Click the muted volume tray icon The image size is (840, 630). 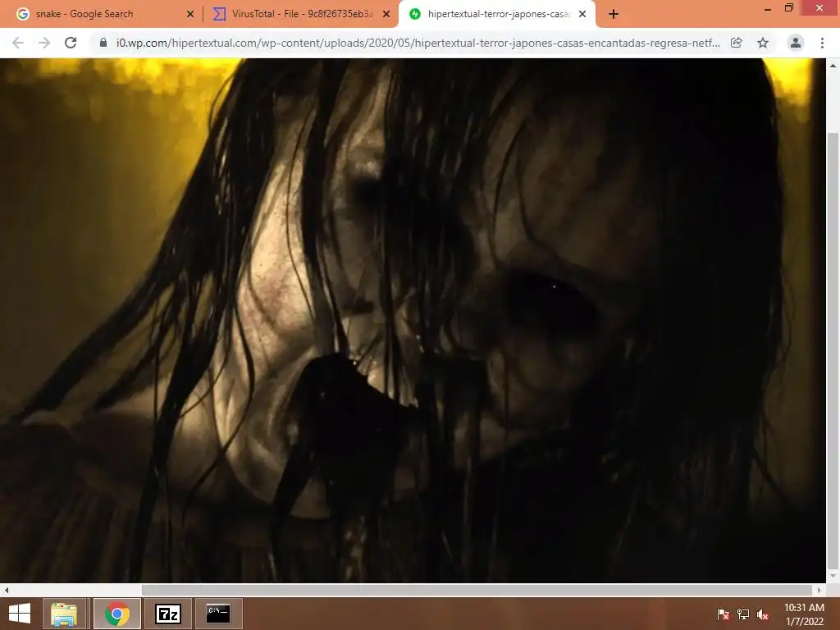[x=763, y=614]
